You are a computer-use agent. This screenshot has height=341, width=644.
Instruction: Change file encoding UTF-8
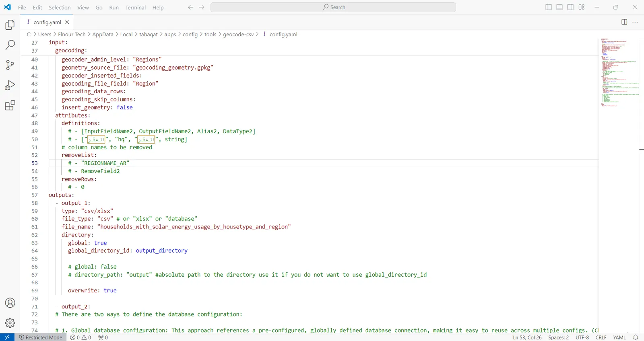(x=582, y=337)
